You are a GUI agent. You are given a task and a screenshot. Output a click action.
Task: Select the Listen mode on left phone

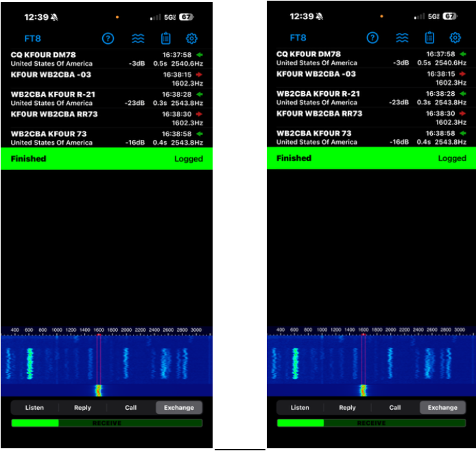34,407
